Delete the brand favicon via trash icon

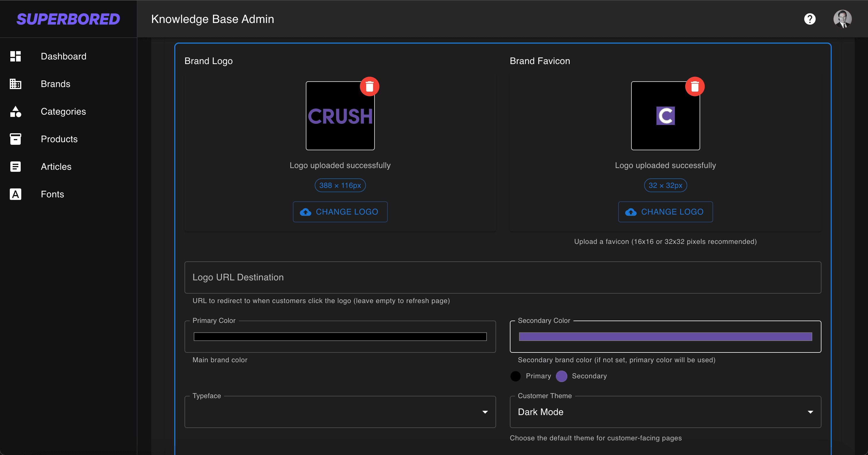click(x=695, y=86)
